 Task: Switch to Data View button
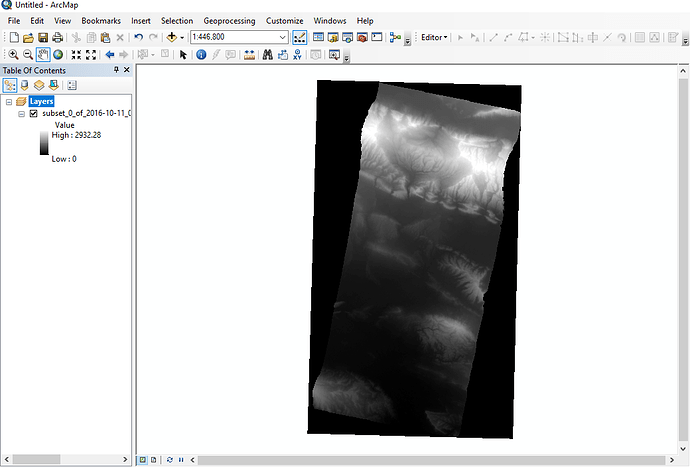point(143,460)
